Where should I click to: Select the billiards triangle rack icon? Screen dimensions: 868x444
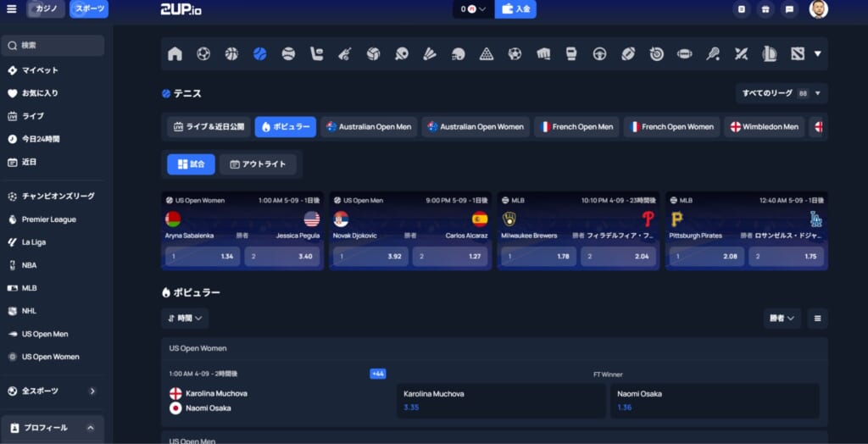click(486, 54)
